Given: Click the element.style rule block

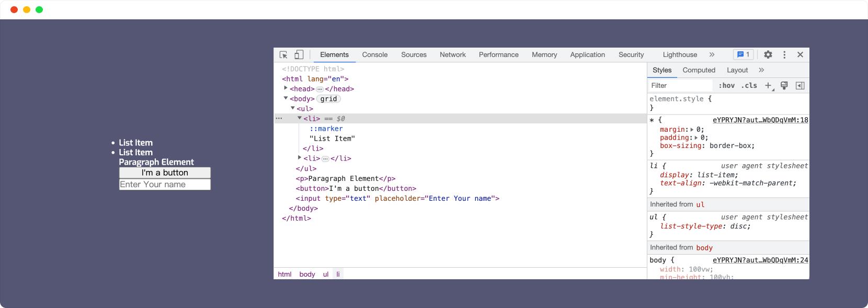Looking at the screenshot, I should (x=728, y=103).
